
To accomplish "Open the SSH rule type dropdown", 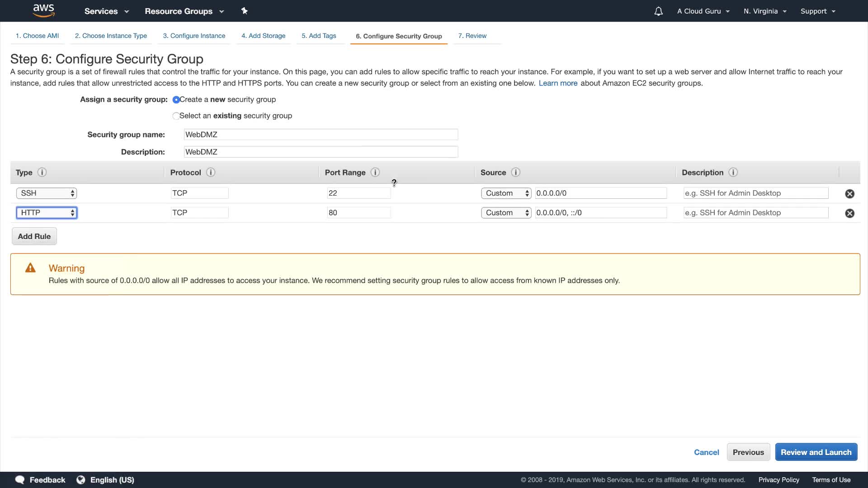I will (47, 193).
